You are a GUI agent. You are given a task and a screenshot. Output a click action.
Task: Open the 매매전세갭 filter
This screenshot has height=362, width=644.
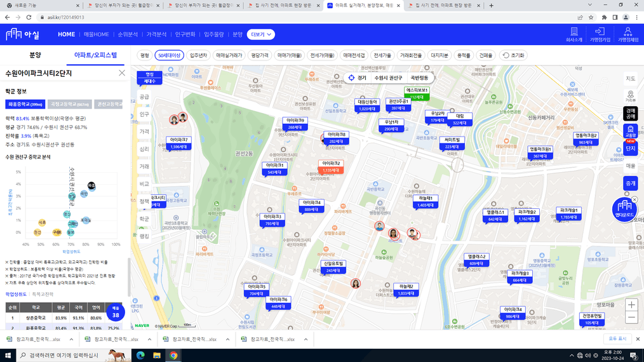[354, 55]
